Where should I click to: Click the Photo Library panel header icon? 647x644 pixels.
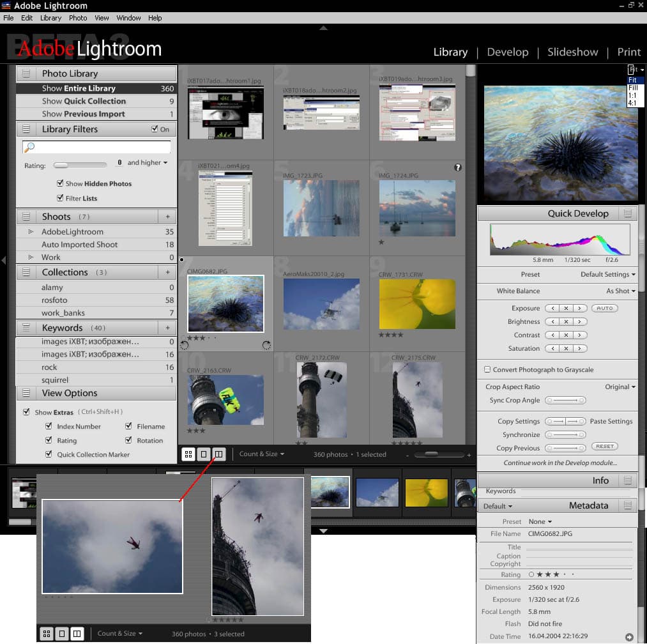point(26,73)
